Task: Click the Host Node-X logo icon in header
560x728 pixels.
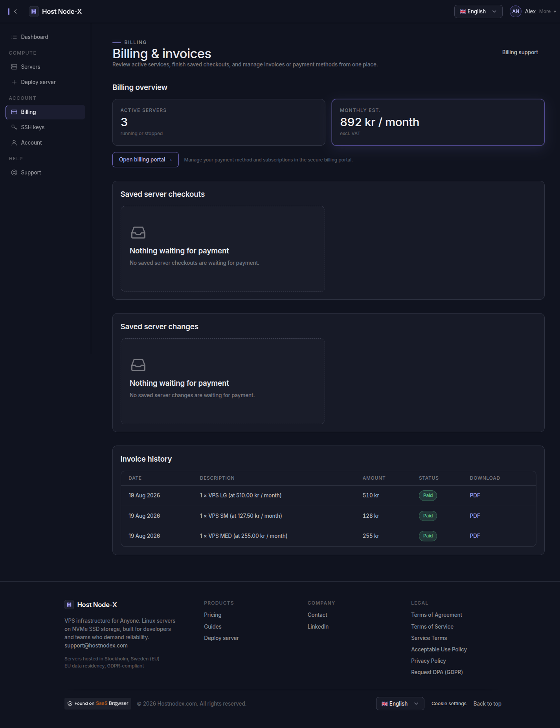Action: click(34, 11)
